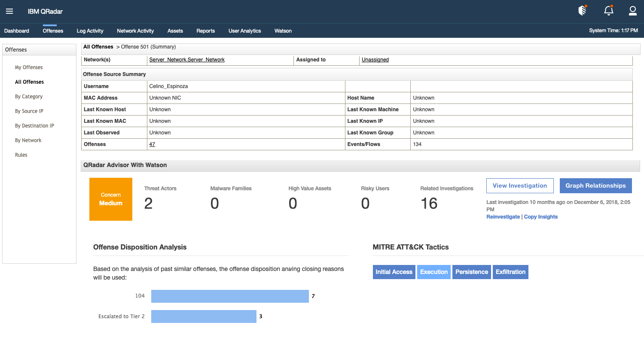Screen dimensions: 644x362
Task: Select All Offenses in the sidebar
Action: [x=29, y=82]
